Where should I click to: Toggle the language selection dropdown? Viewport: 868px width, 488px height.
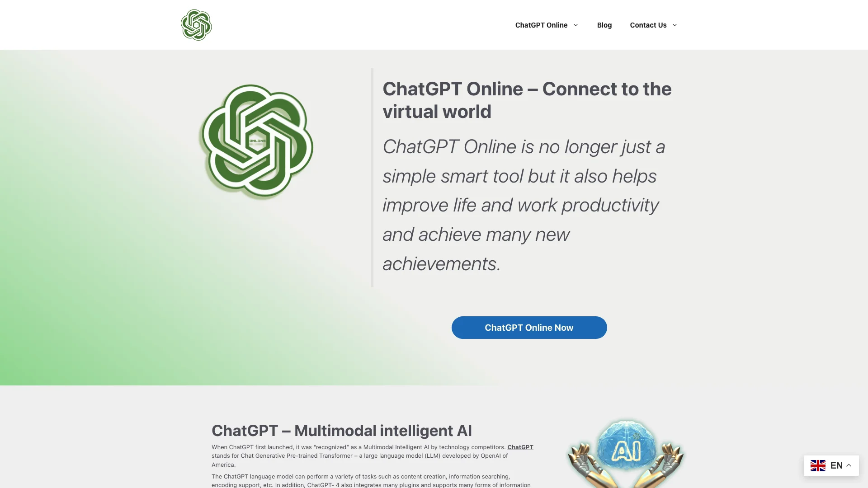pos(831,465)
